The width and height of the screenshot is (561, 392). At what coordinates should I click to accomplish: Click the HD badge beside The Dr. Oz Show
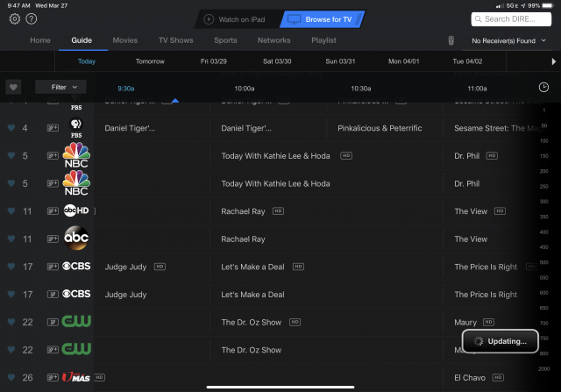click(295, 322)
